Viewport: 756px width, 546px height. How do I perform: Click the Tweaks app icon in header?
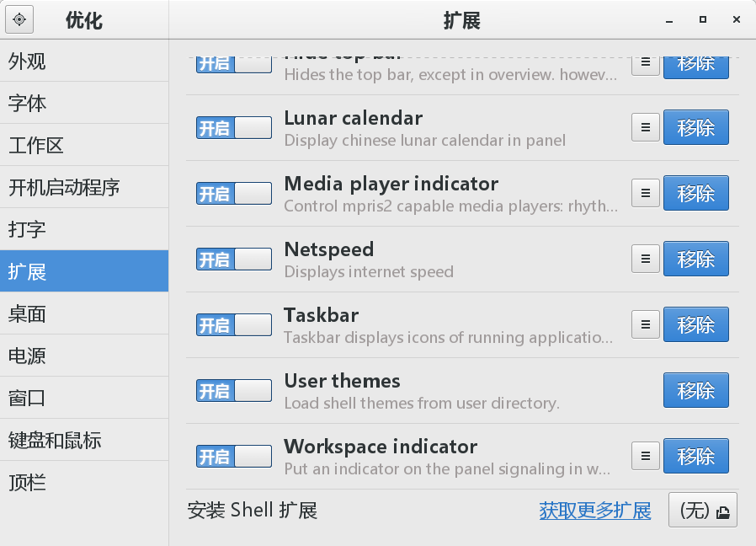coord(19,19)
